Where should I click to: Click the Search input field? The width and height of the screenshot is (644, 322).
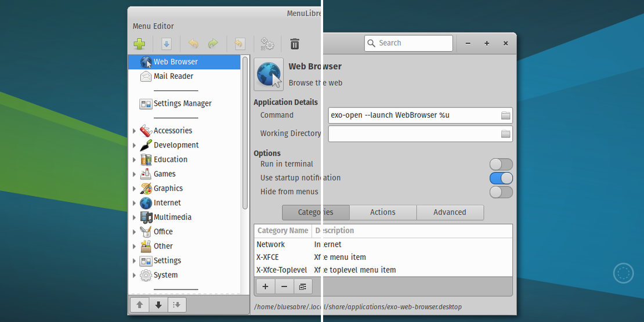[x=408, y=43]
